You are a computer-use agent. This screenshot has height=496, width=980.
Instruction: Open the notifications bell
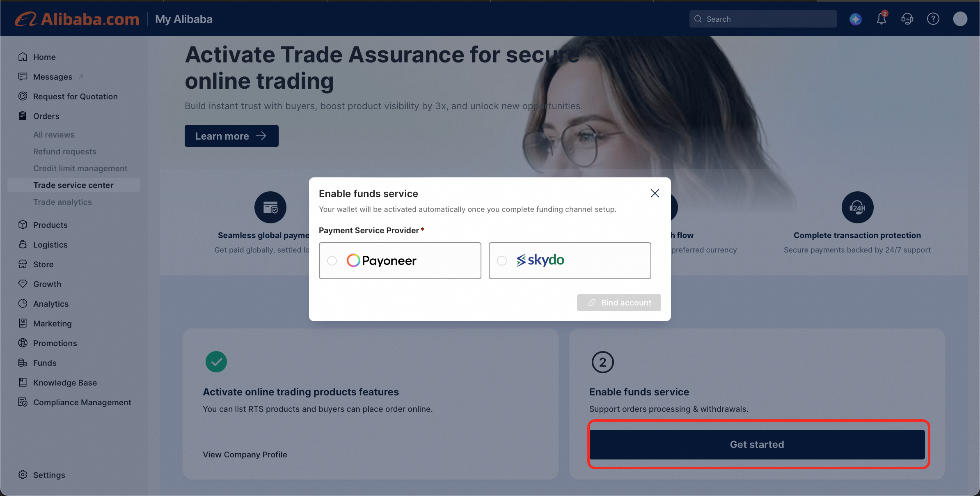(882, 19)
